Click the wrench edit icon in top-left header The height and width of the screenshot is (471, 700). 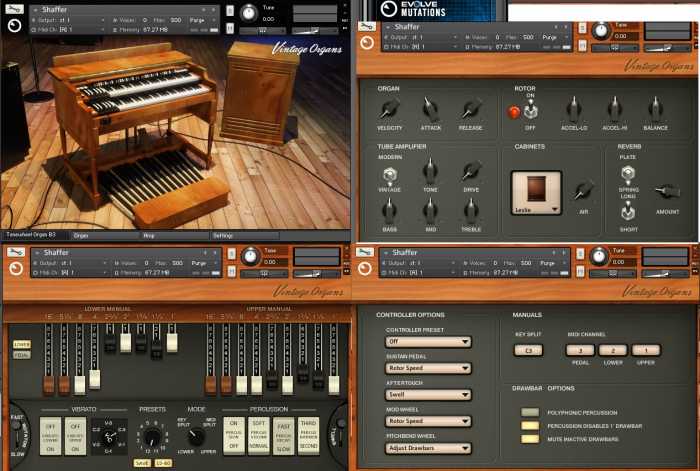coord(14,8)
